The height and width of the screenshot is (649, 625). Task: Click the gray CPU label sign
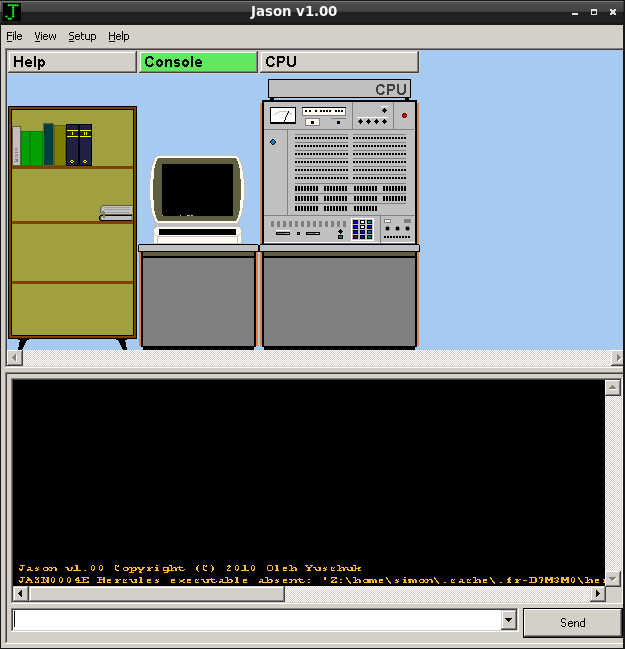[339, 89]
